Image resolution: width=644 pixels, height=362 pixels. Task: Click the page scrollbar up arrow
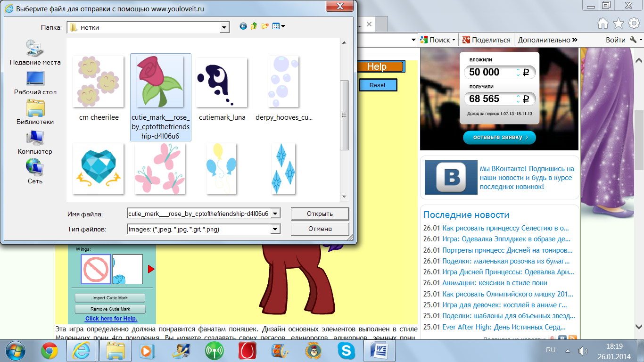[639, 61]
